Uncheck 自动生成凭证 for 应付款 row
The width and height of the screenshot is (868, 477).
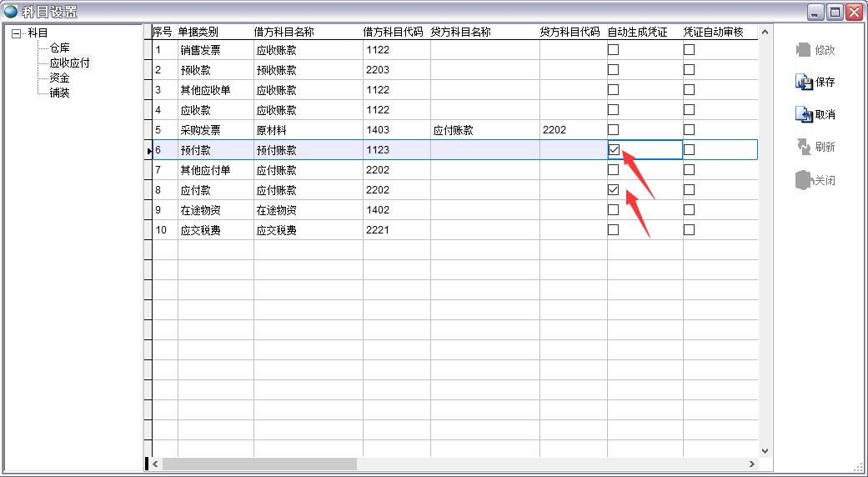click(614, 190)
